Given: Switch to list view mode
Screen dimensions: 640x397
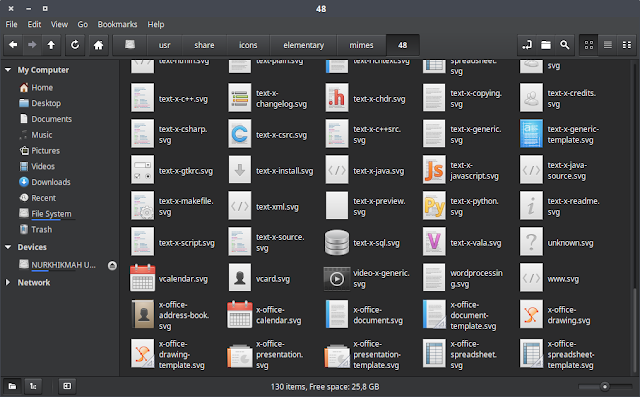Looking at the screenshot, I should coord(608,45).
